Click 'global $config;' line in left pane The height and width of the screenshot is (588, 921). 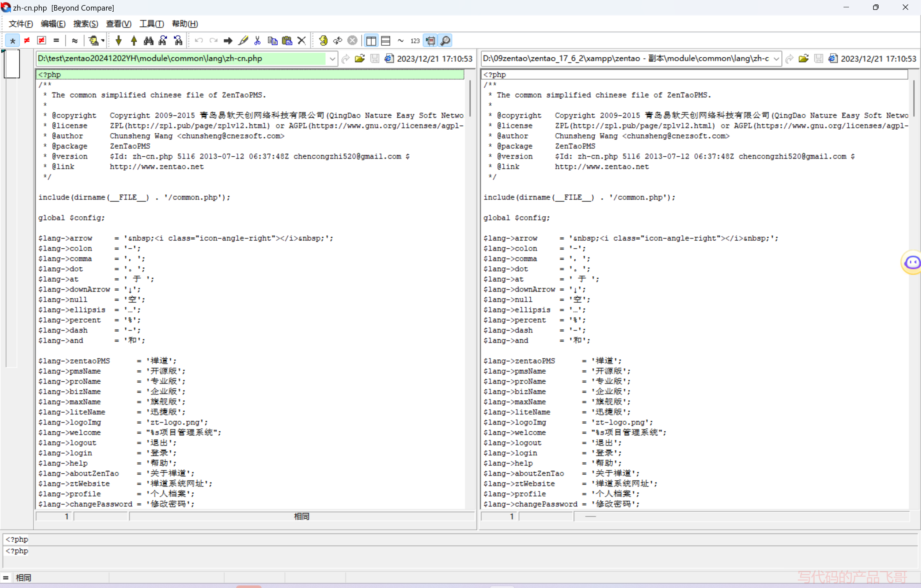pyautogui.click(x=72, y=218)
